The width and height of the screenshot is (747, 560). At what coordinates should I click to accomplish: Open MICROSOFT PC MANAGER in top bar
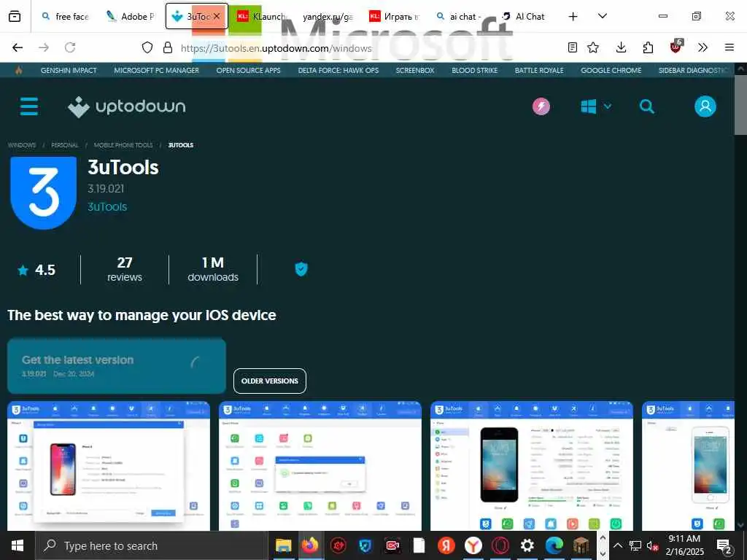[156, 71]
